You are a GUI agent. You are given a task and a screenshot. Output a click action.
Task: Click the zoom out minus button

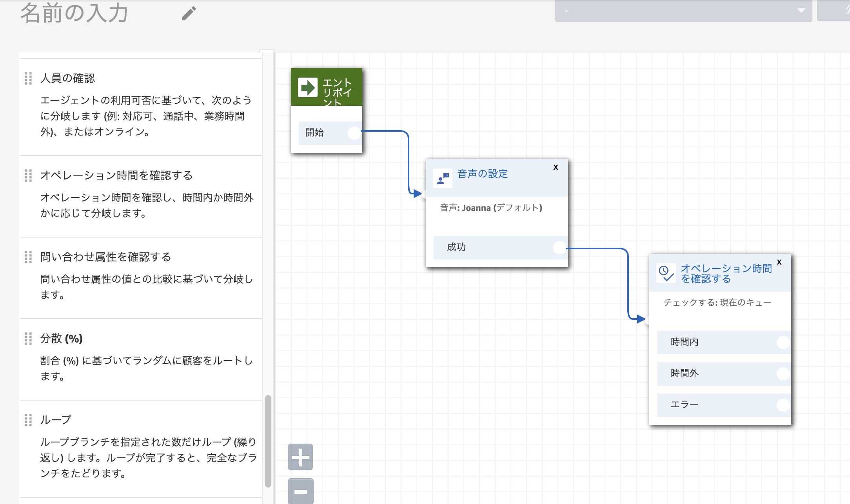[x=300, y=491]
